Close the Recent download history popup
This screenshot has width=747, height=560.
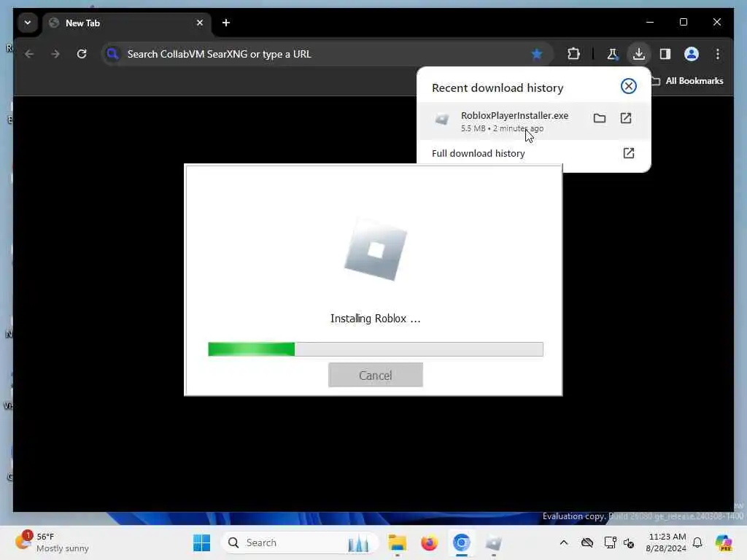(628, 86)
